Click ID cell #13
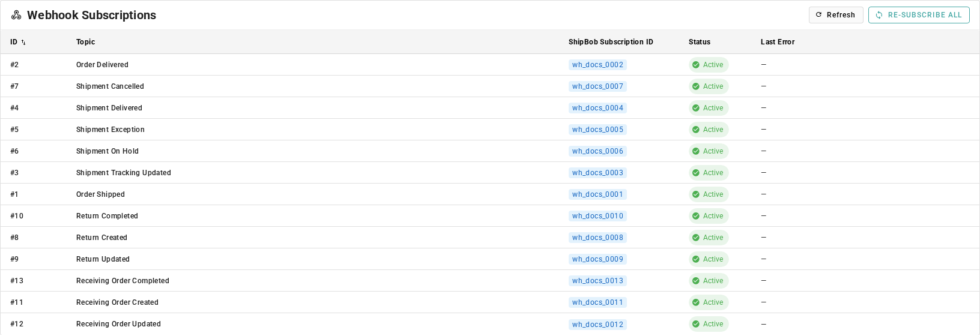 click(x=17, y=281)
